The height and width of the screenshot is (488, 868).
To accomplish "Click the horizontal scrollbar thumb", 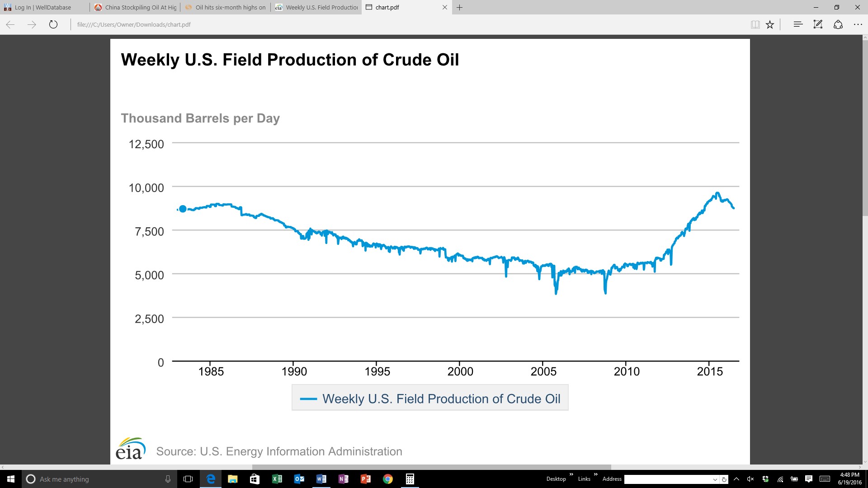I will [431, 467].
